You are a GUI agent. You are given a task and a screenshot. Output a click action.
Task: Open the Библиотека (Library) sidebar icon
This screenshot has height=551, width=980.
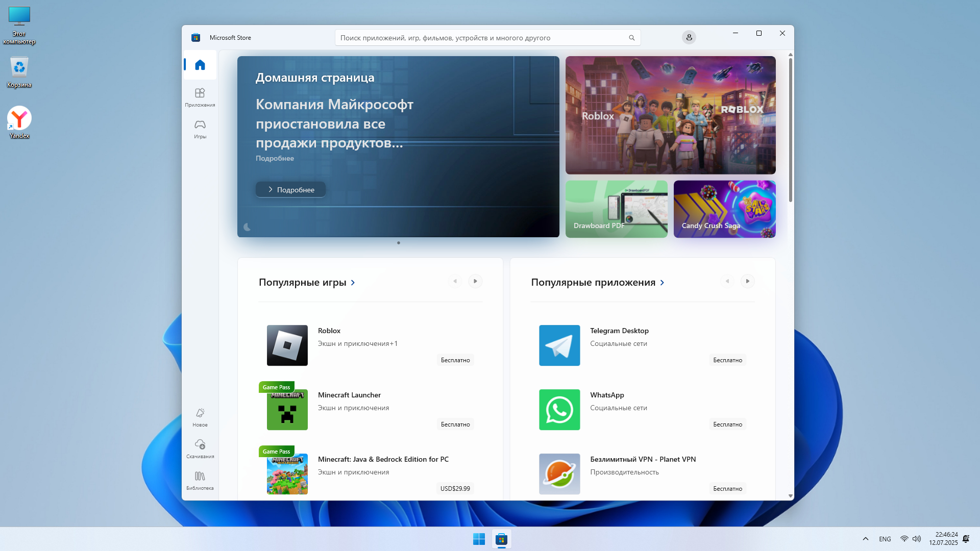click(200, 480)
